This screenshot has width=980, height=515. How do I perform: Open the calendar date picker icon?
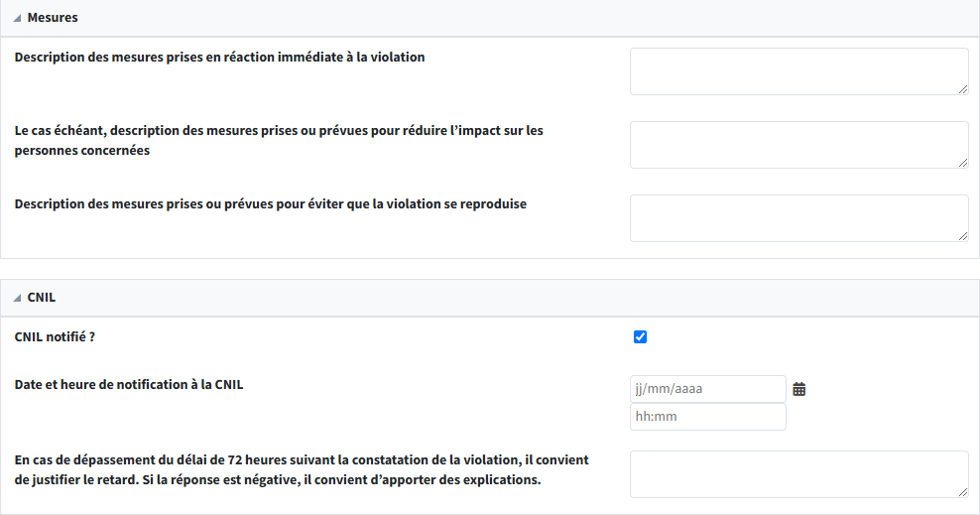pyautogui.click(x=799, y=390)
